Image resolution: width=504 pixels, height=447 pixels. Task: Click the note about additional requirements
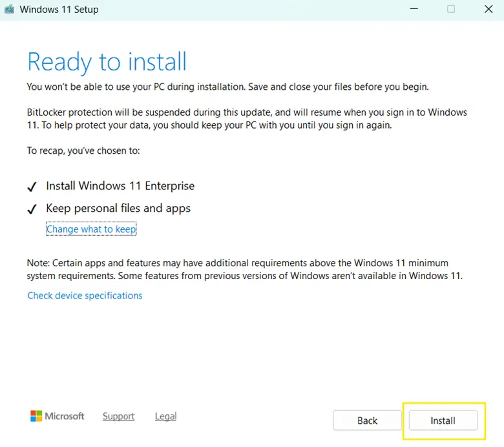245,269
